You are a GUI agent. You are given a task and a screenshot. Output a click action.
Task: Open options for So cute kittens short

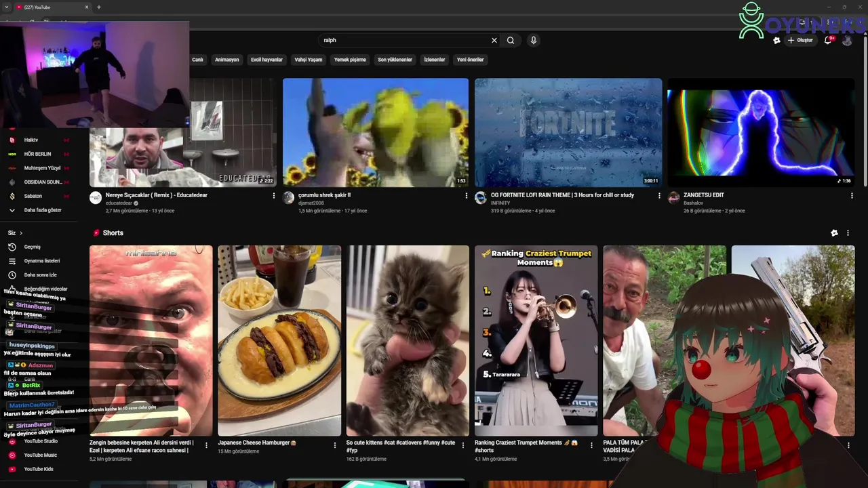(x=463, y=445)
